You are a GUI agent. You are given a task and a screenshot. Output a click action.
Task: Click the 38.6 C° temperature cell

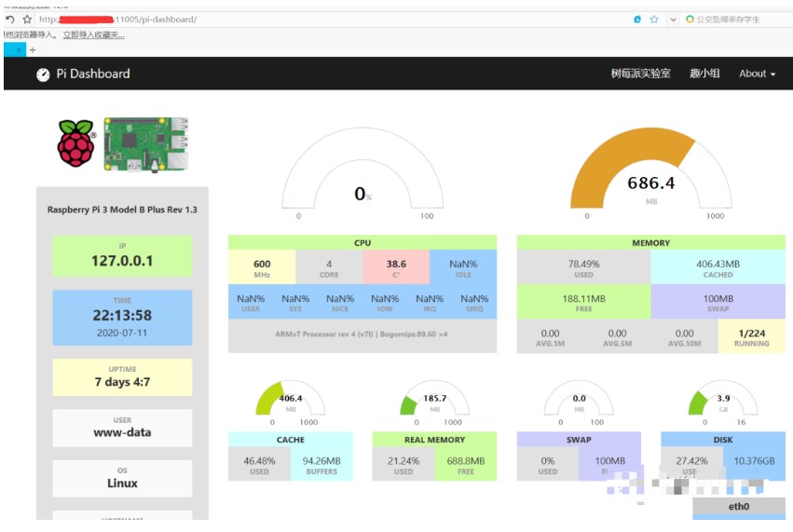click(396, 267)
